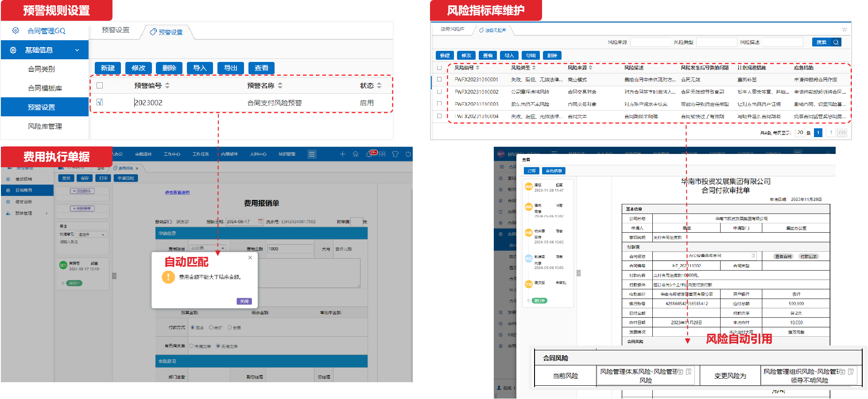Open notifications via the bell icon
868x399 pixels.
369,154
